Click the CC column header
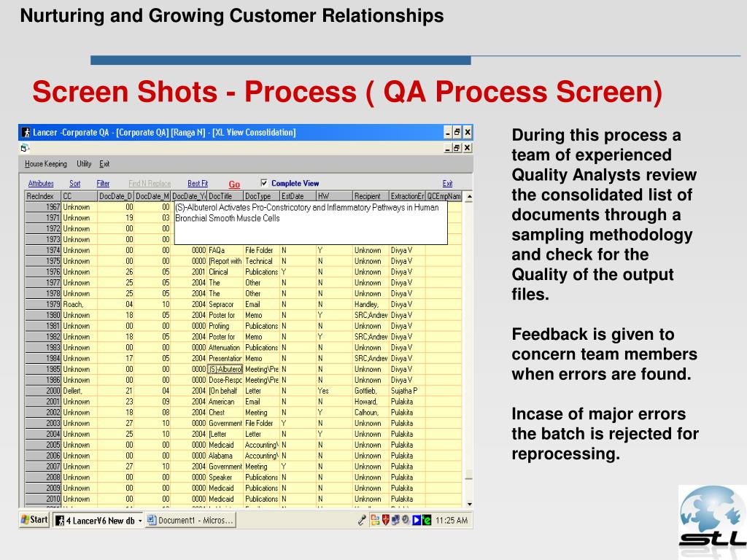The image size is (747, 560). tap(79, 196)
